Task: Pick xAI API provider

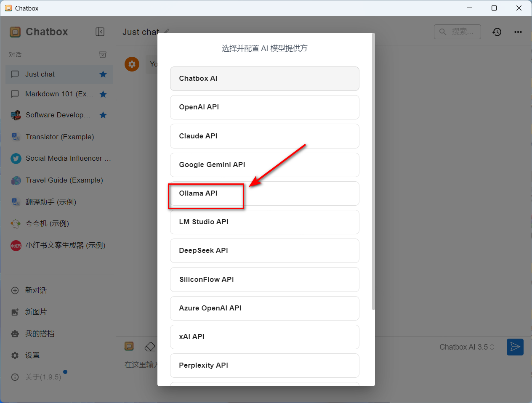Action: pyautogui.click(x=265, y=337)
